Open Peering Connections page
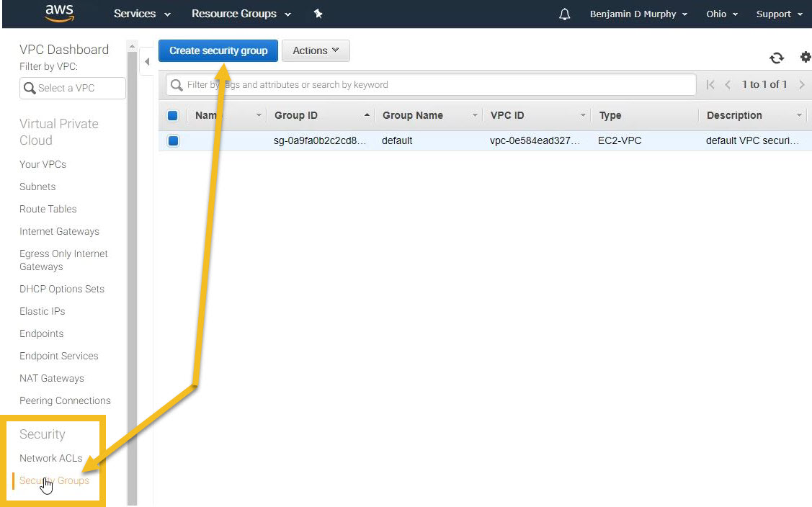The width and height of the screenshot is (812, 507). [x=66, y=400]
